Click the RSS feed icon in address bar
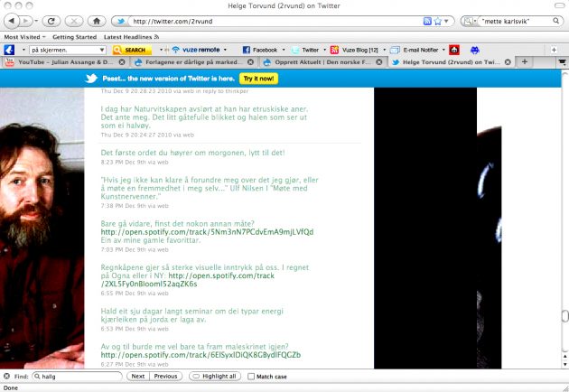 [x=427, y=21]
